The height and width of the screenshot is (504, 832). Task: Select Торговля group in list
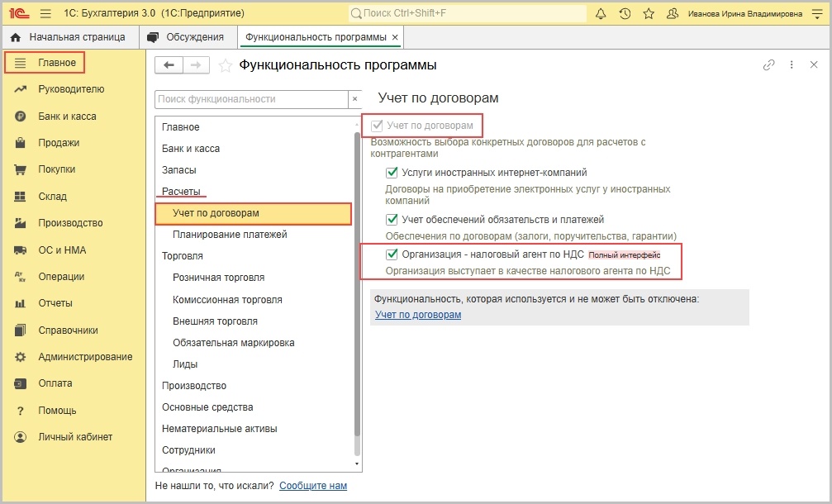click(183, 255)
